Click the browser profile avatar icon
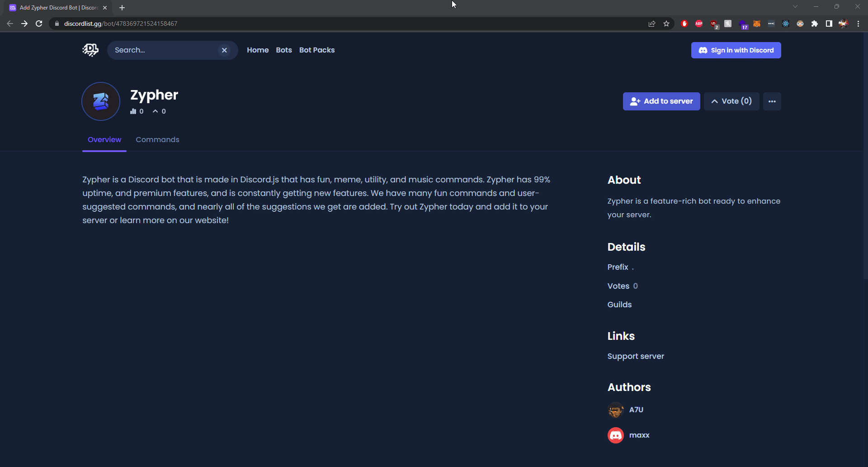Screen dimensions: 868x467 [844, 24]
